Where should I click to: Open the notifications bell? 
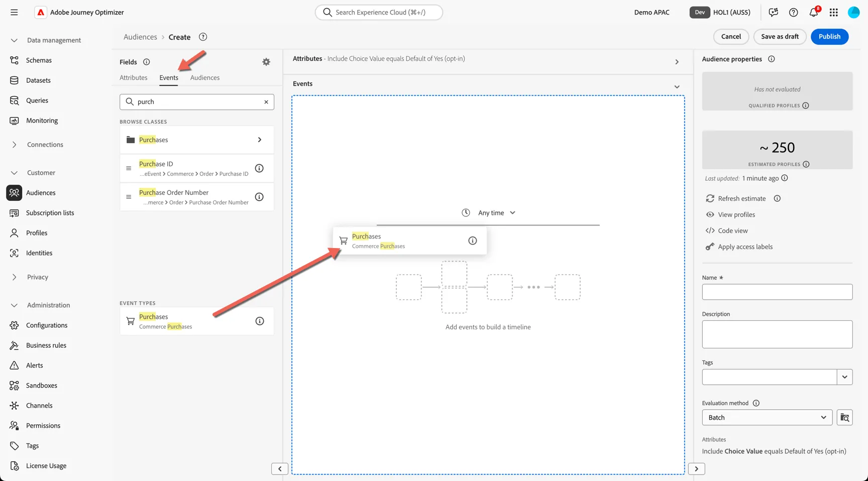coord(814,12)
